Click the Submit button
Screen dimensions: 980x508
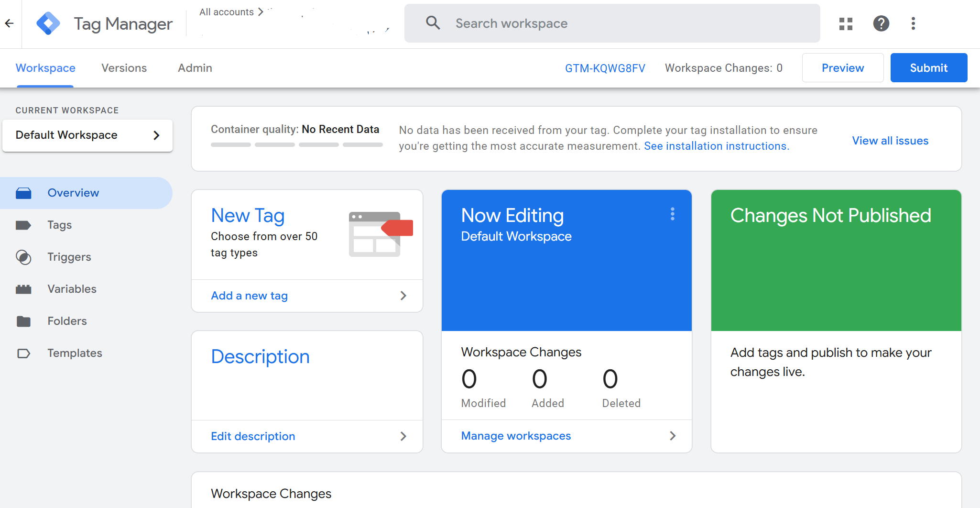point(928,68)
